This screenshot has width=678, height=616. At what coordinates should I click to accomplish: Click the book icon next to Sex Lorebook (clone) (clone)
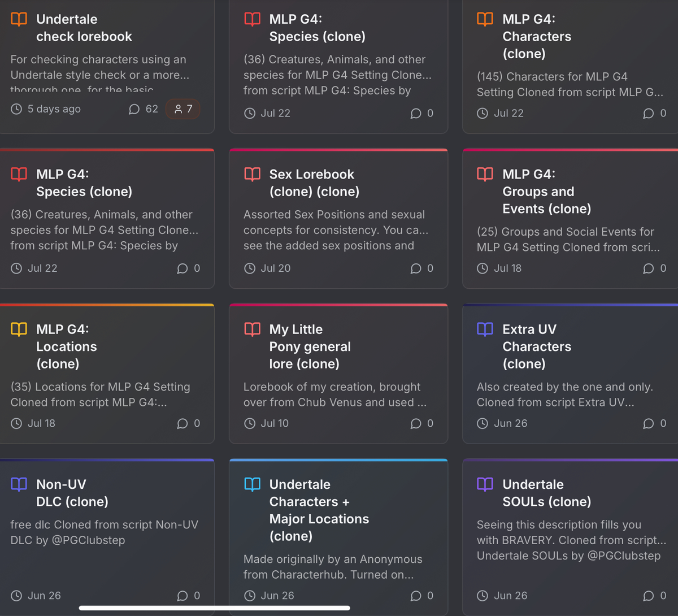pos(252,174)
